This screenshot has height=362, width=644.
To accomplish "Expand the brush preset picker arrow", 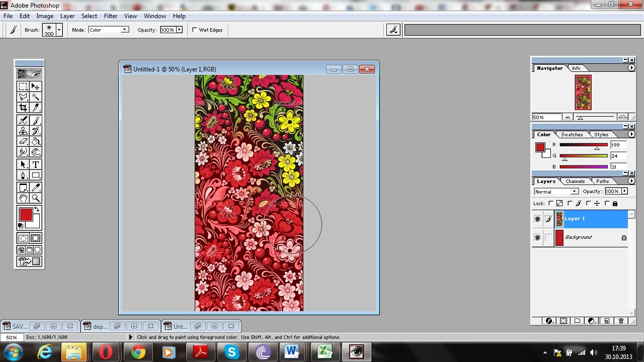I will tap(59, 30).
